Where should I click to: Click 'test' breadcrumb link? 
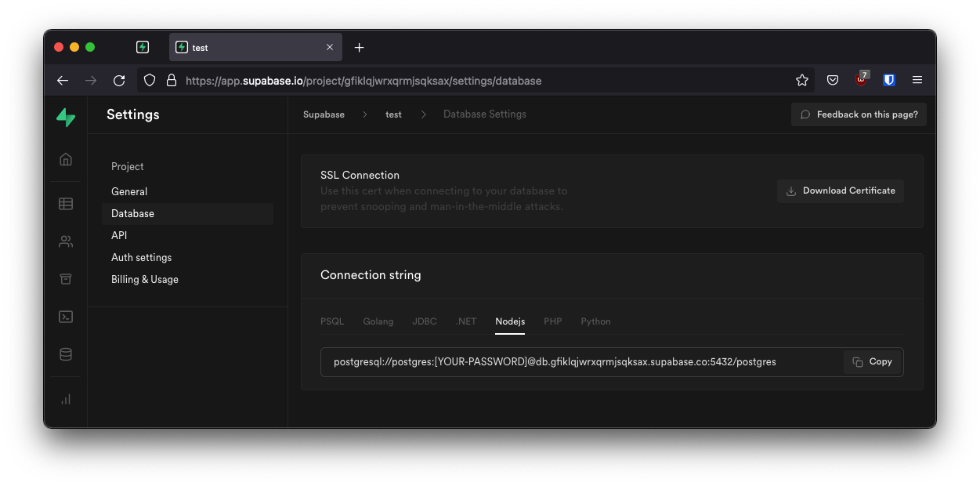393,114
